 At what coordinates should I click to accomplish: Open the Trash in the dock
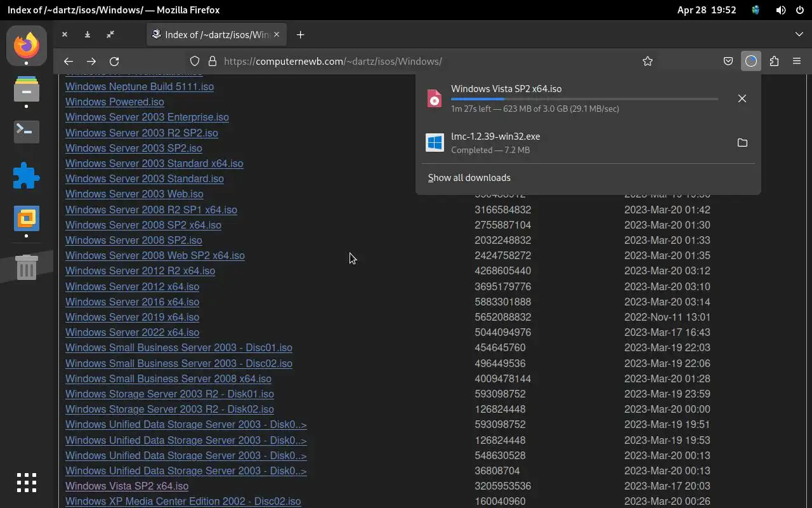27,267
